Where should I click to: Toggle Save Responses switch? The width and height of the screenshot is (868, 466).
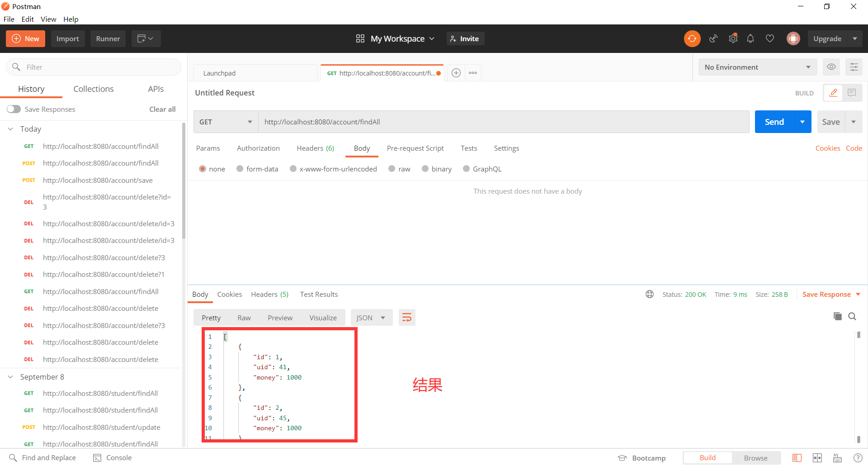(x=14, y=109)
